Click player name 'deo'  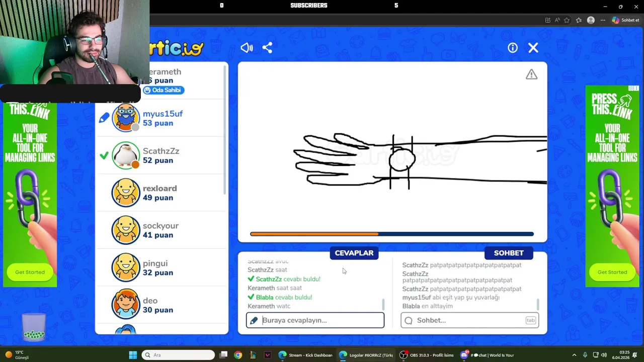tap(150, 301)
